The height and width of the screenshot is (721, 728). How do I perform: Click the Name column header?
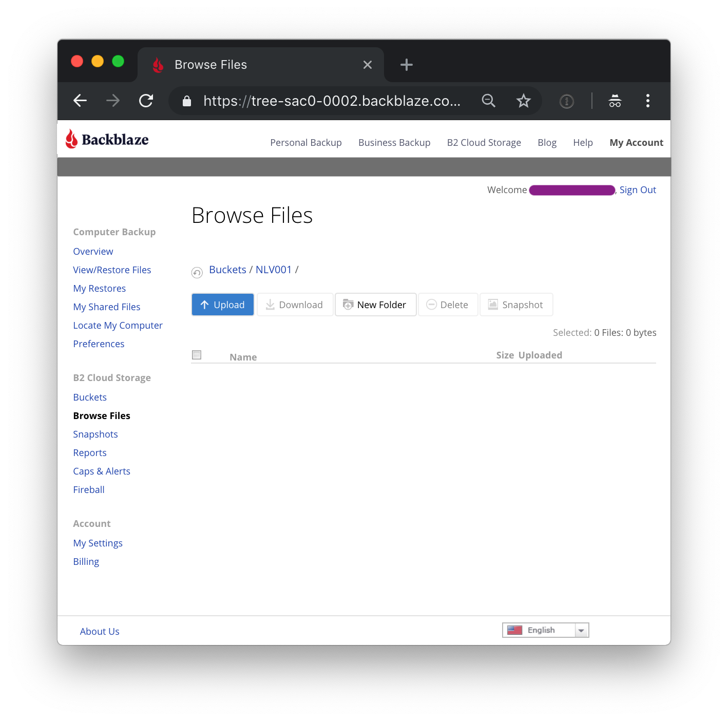[x=243, y=357]
